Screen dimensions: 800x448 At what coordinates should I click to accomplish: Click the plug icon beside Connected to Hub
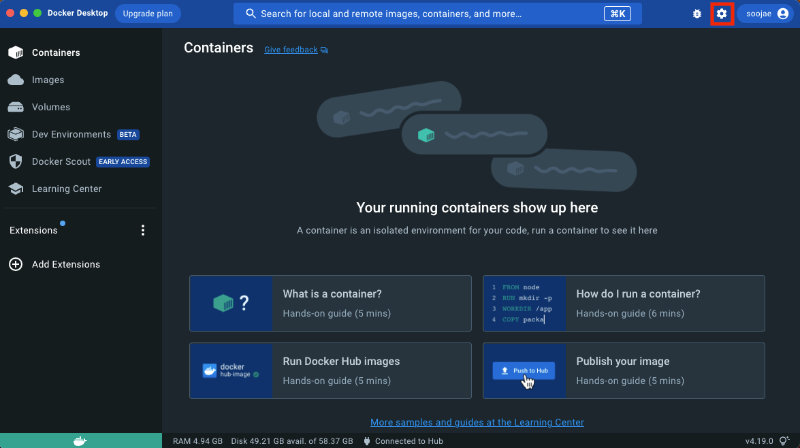(x=367, y=441)
